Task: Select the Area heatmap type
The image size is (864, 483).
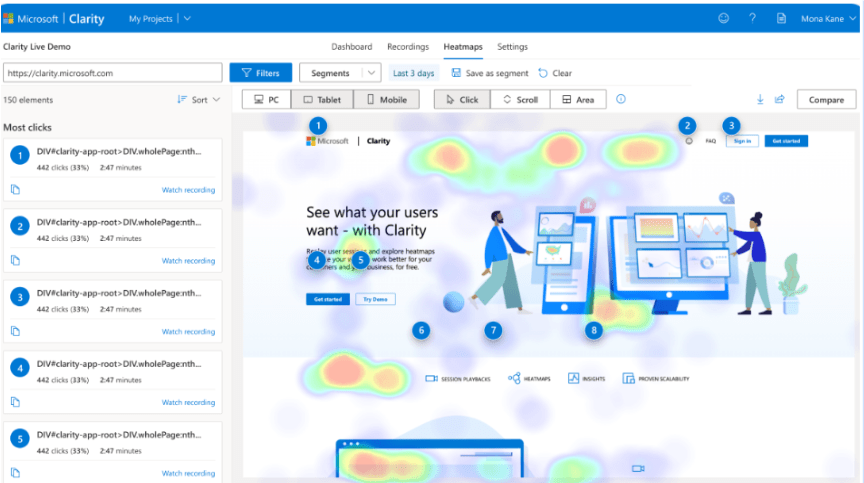Action: [x=578, y=100]
